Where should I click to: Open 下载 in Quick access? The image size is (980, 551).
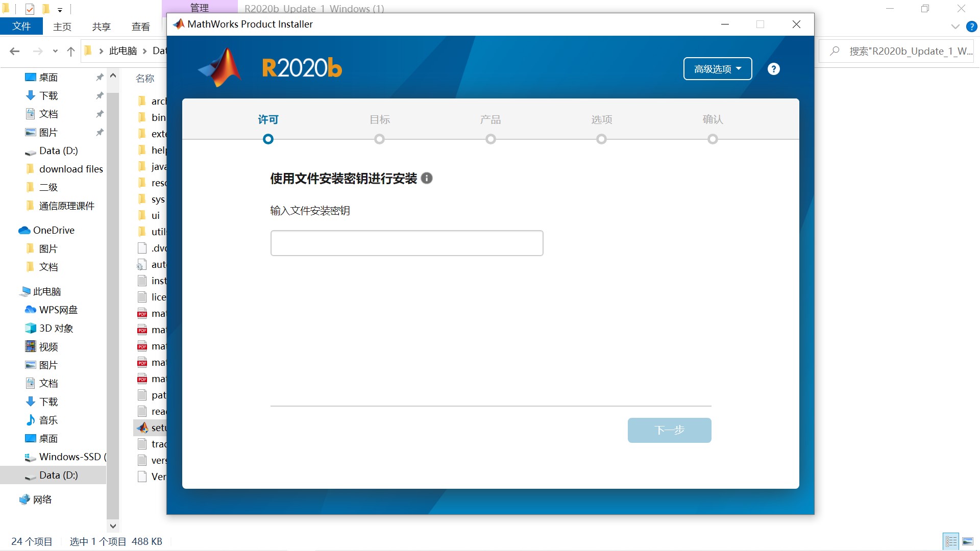(x=48, y=95)
